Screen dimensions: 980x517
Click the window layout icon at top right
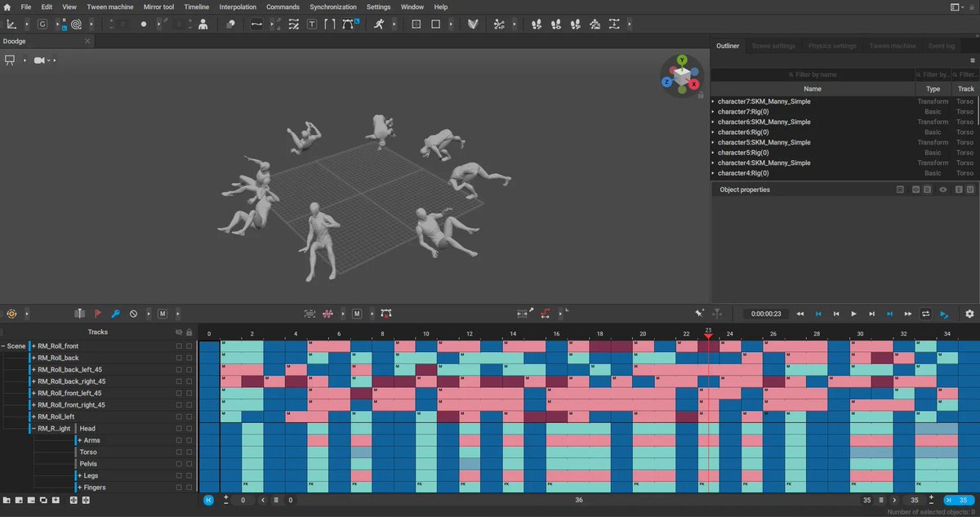click(955, 7)
